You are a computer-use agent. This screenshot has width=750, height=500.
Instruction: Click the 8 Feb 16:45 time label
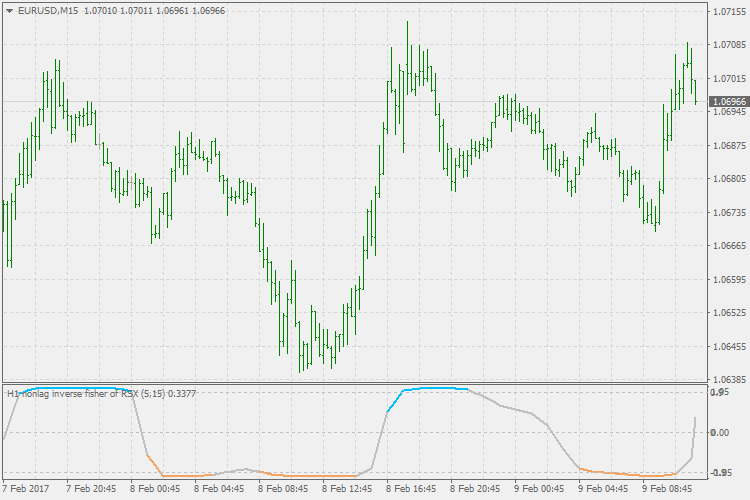(410, 489)
